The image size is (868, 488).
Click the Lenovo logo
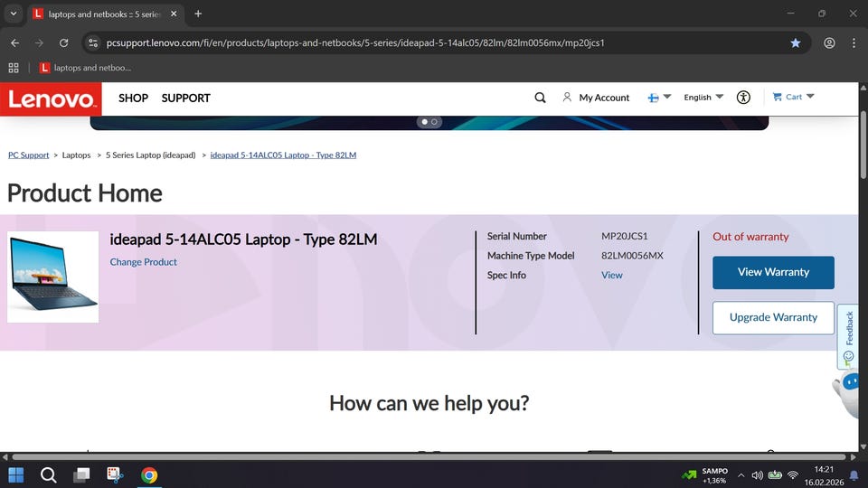51,99
